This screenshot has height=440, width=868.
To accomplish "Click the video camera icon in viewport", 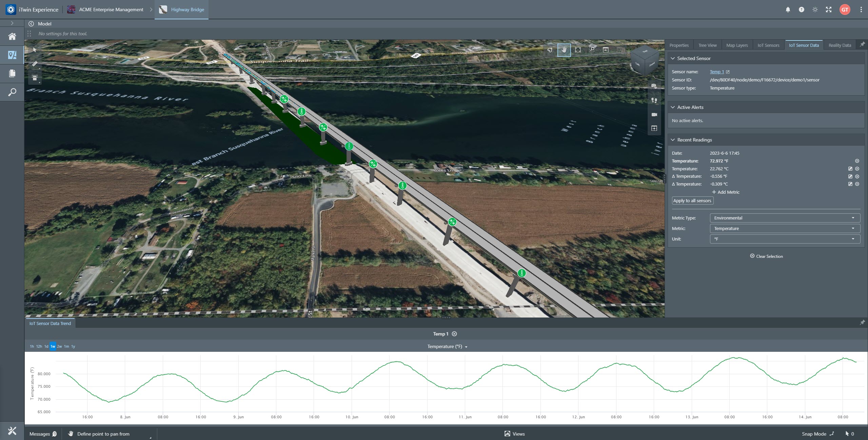I will tap(654, 115).
